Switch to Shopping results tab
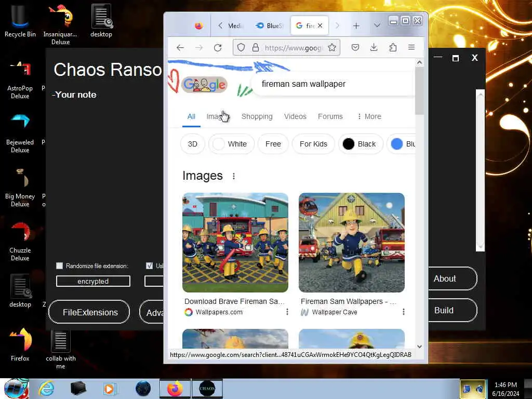 [x=257, y=117]
